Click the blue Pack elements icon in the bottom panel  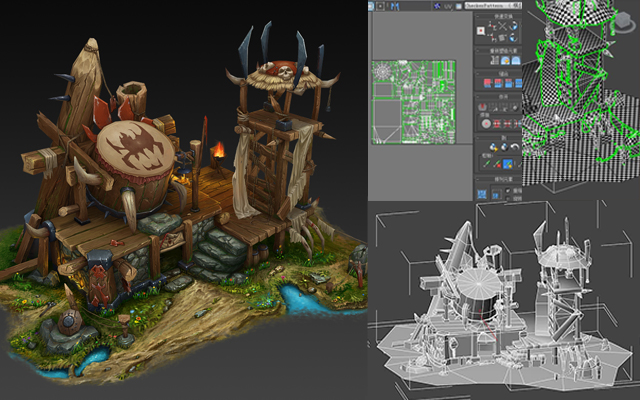(x=482, y=194)
